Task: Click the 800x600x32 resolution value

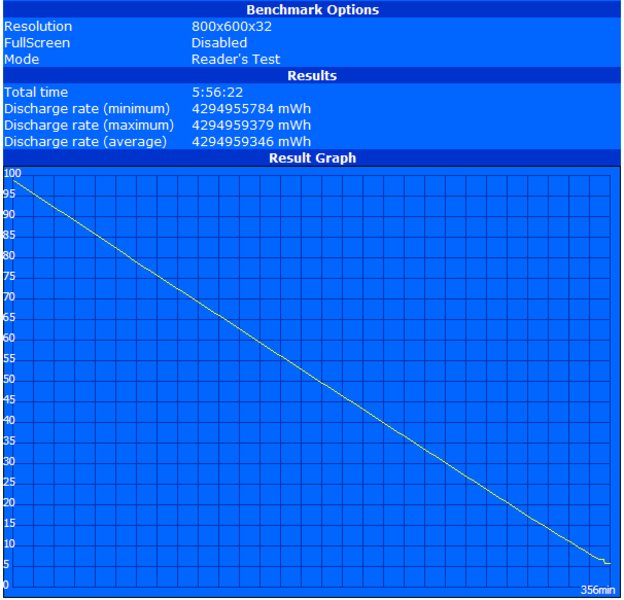Action: tap(233, 27)
